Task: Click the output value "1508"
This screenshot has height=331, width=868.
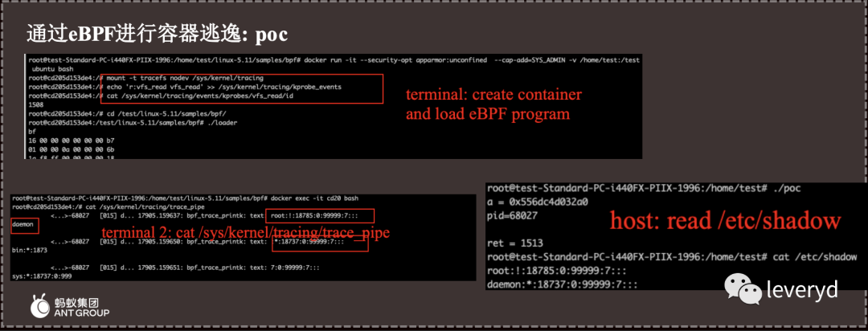Action: click(x=35, y=104)
